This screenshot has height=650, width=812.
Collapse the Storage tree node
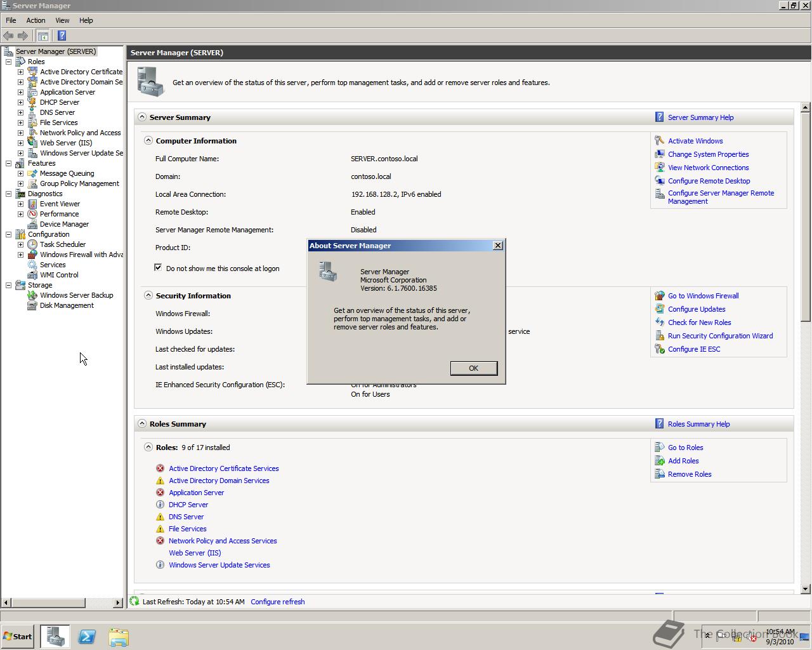[x=8, y=285]
